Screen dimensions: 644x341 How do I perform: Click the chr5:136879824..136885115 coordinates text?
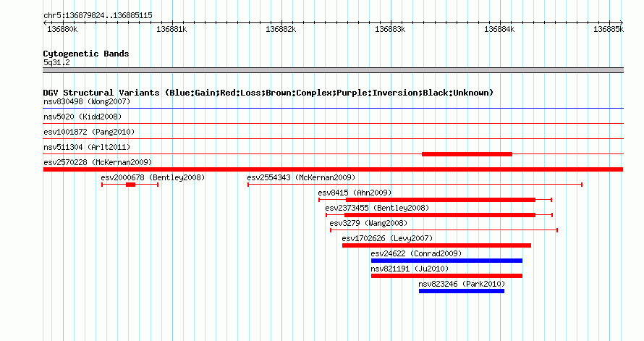tap(98, 15)
